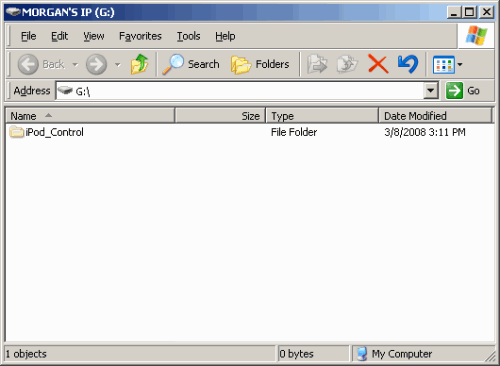Close the MORGAN'S IP window
This screenshot has height=366, width=500.
pos(487,12)
